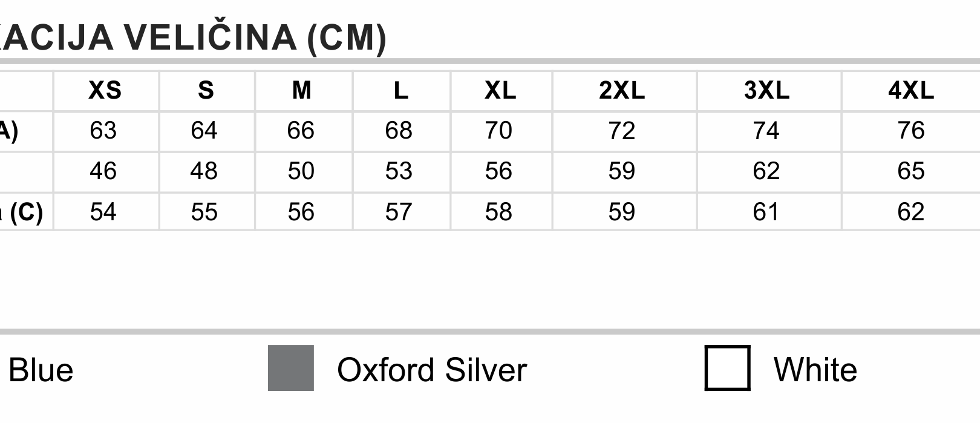Image resolution: width=980 pixels, height=423 pixels.
Task: Select the M size column header
Action: (x=302, y=90)
